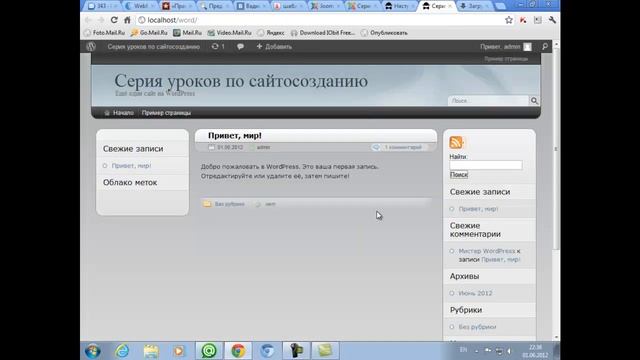This screenshot has height=360, width=640.
Task: Go to the browser Home page icon
Action: 127,20
